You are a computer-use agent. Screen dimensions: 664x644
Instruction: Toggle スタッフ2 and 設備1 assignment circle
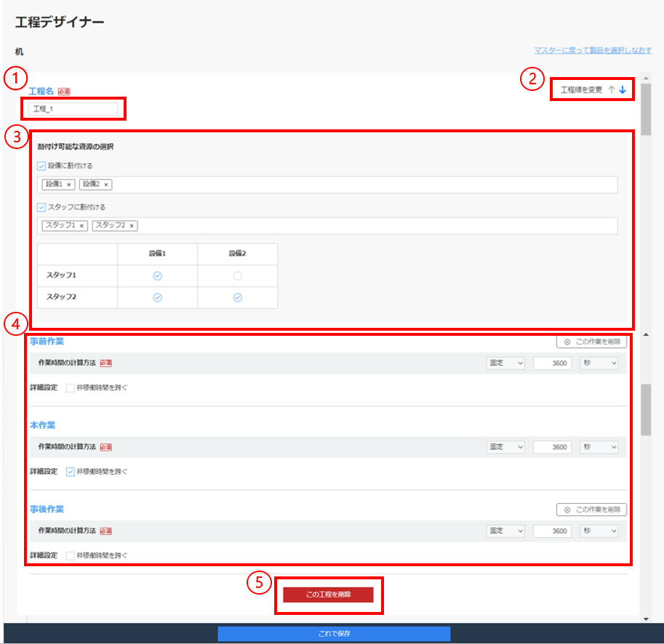click(x=158, y=297)
